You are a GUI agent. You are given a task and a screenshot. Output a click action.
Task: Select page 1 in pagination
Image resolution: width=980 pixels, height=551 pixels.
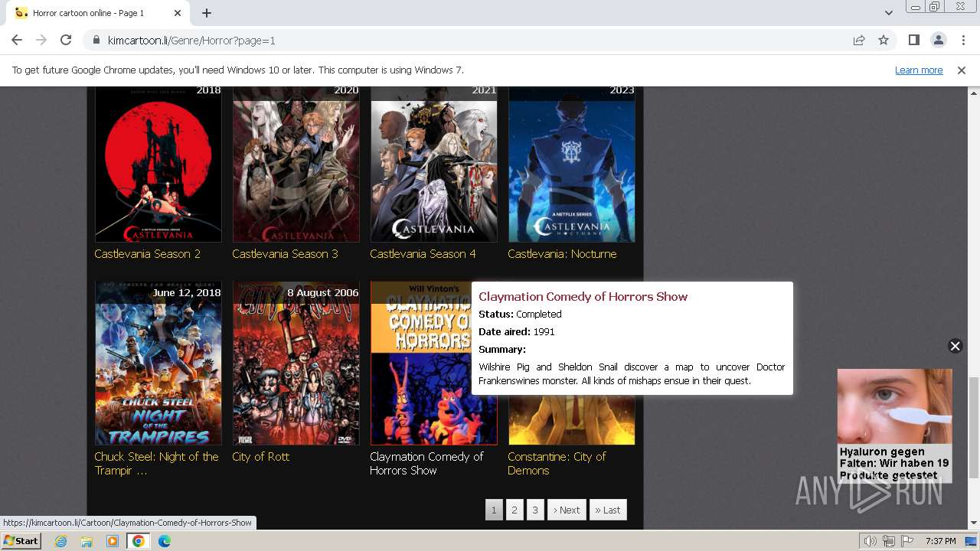pos(494,510)
